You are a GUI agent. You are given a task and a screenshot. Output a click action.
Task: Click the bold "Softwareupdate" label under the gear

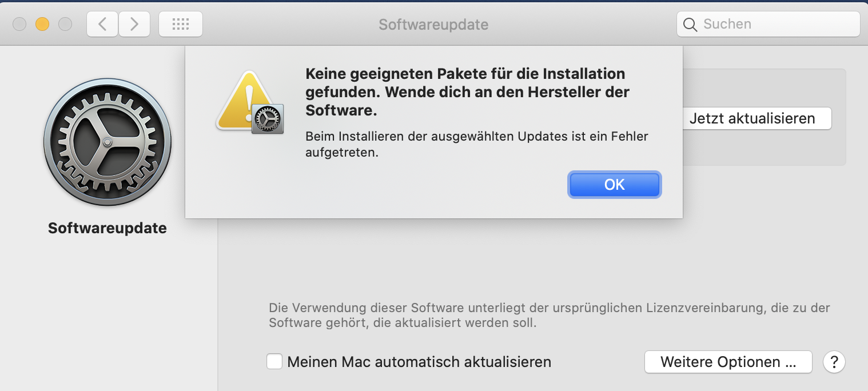point(107,228)
